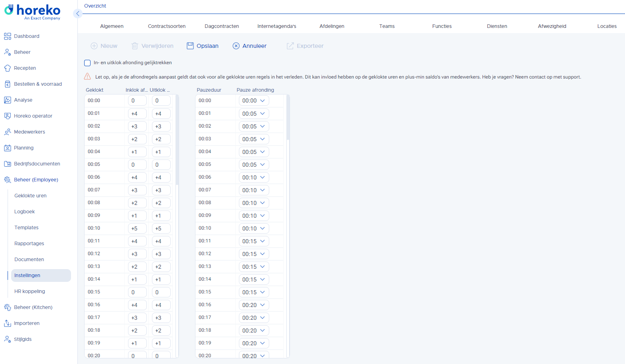Viewport: 625px width, 364px height.
Task: Click the inklok rounding field for 00:02
Action: click(x=137, y=126)
